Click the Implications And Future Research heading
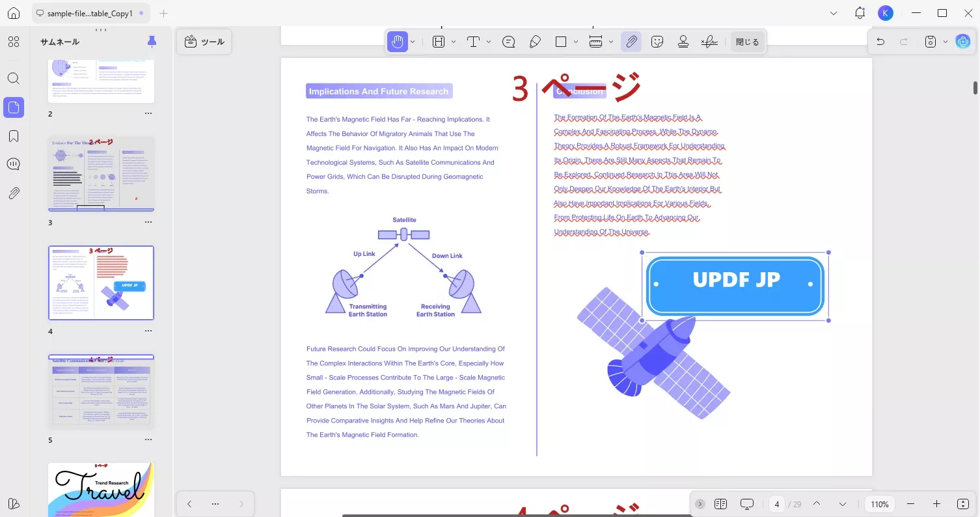 pos(379,91)
